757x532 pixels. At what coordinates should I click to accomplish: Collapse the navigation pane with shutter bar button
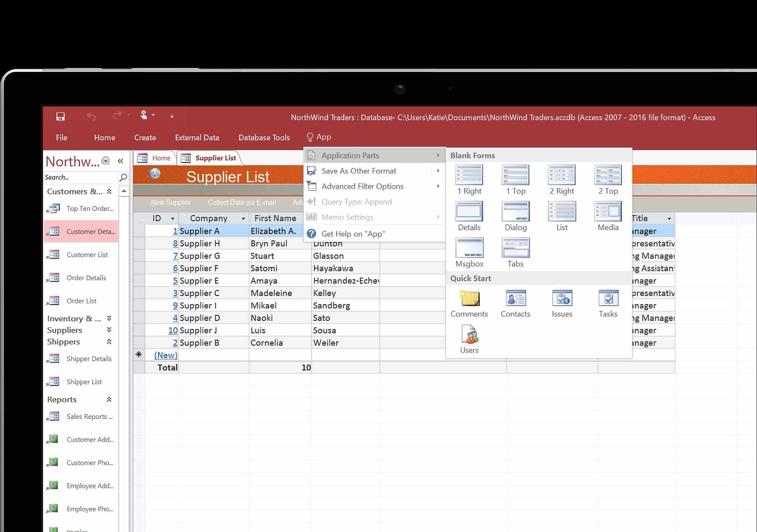(121, 161)
